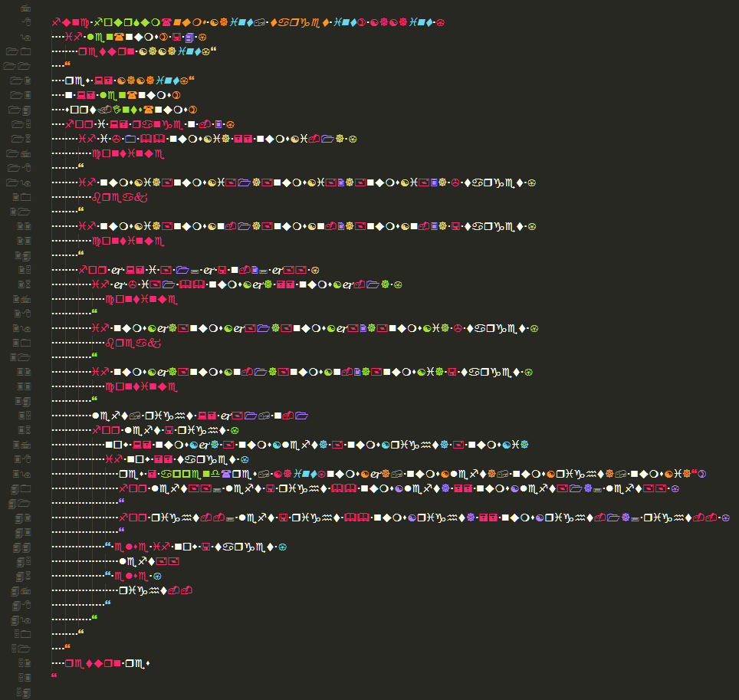Click the blank line 7 gutter number (keyboard glyph)

[26, 8]
